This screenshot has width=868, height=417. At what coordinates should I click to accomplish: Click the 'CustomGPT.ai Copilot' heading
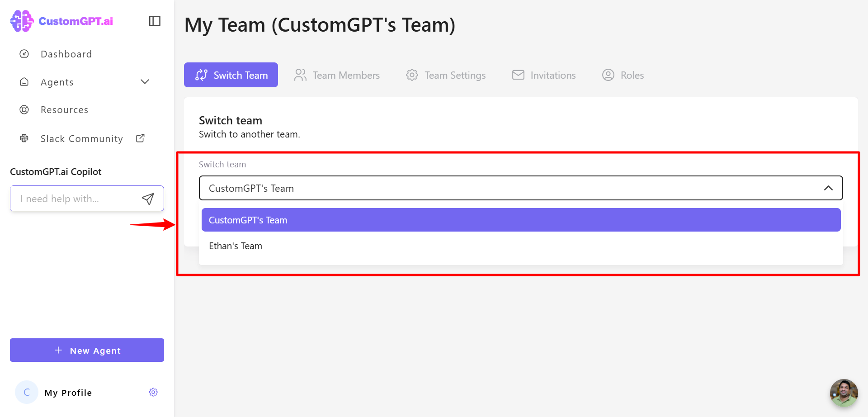(56, 172)
